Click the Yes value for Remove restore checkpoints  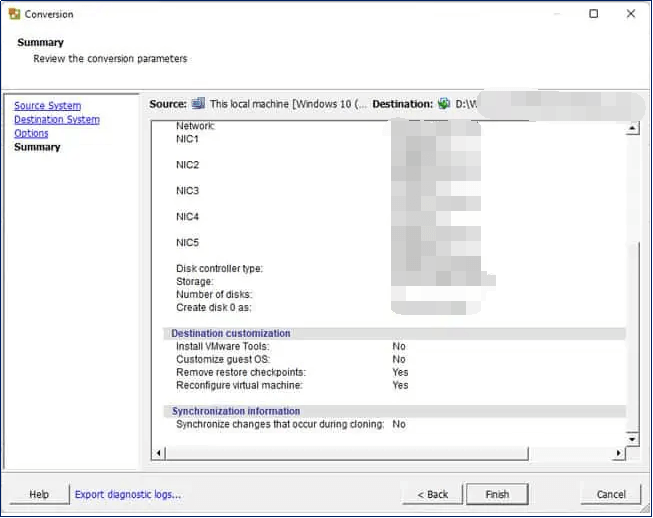[x=400, y=372]
